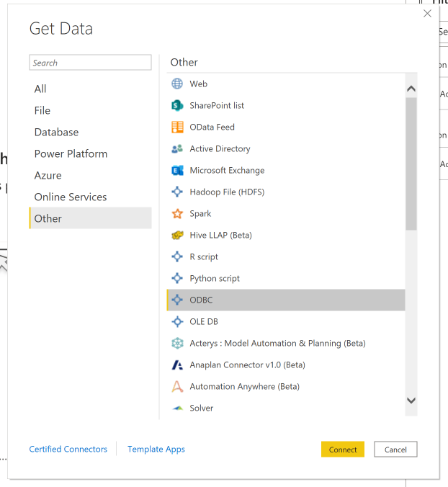
Task: Click the Automation Anywhere logo icon
Action: 177,386
